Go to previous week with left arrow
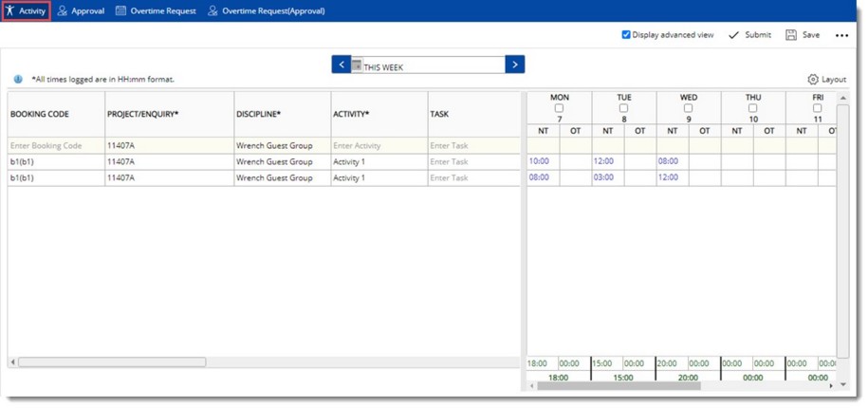The height and width of the screenshot is (408, 868). coord(342,65)
